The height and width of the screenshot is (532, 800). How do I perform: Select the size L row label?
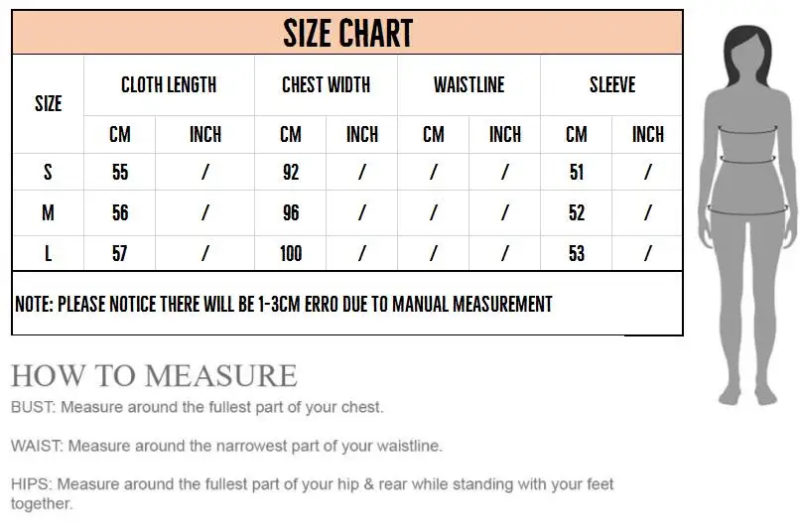[48, 253]
